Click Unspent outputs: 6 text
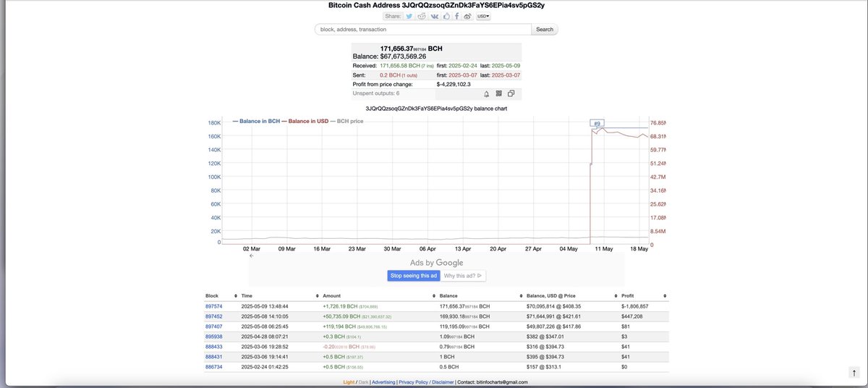The image size is (868, 388). 375,93
